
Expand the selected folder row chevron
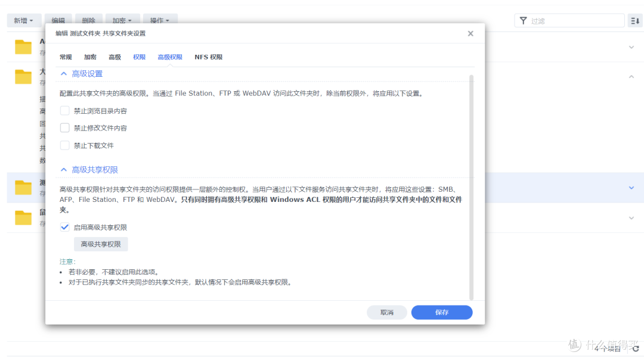631,188
